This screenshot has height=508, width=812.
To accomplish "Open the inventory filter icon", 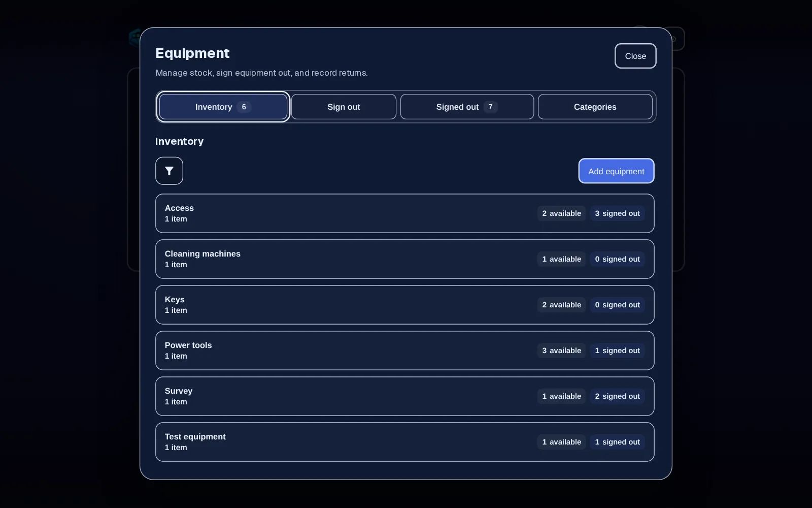I will click(x=169, y=171).
